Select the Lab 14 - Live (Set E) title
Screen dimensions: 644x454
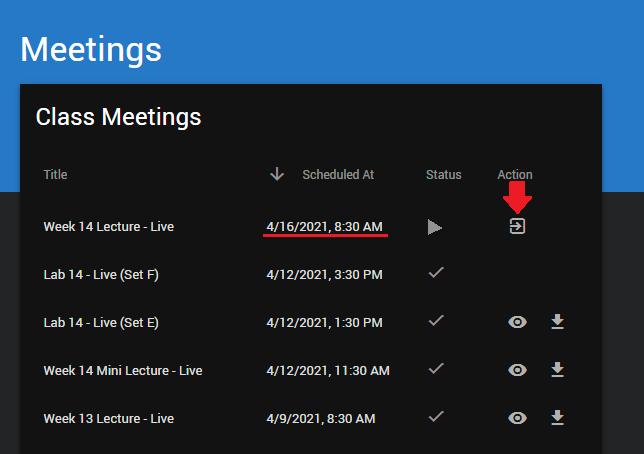pos(101,323)
